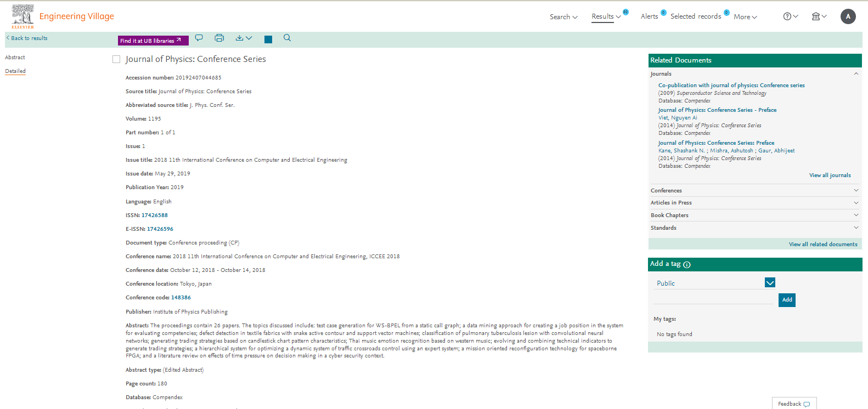Switch to the Detailed view tab

[15, 71]
